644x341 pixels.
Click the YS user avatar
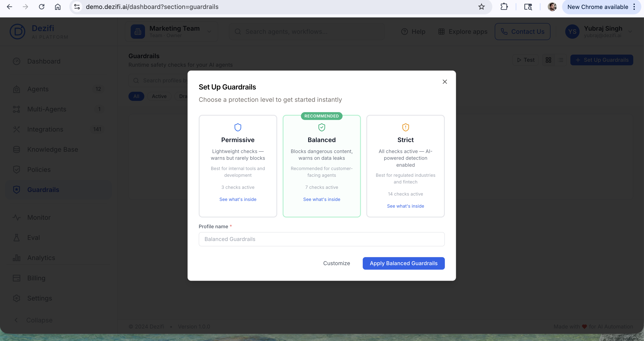point(572,32)
